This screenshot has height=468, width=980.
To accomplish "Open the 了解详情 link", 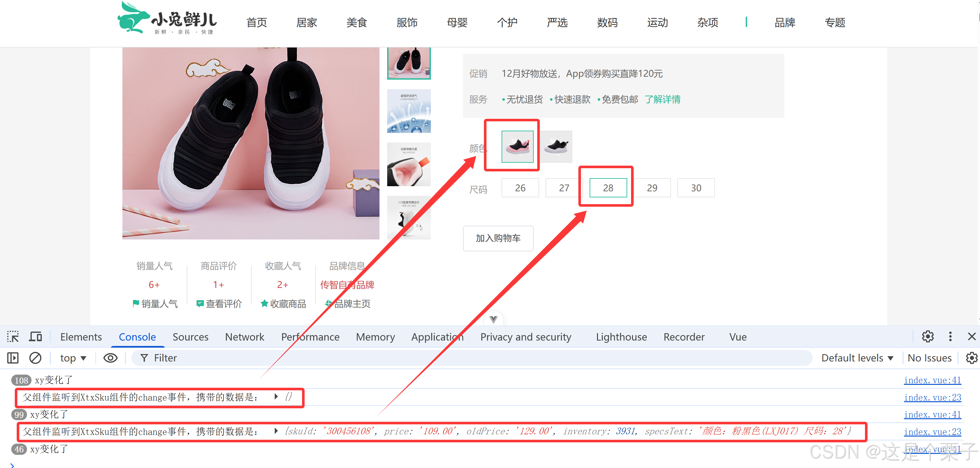I will (662, 99).
